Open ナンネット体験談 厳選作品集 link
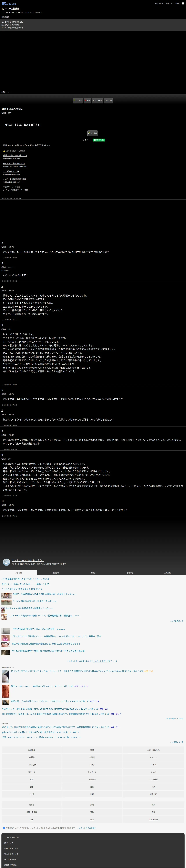Viewport: 186px width, 868px height. (x=14, y=179)
